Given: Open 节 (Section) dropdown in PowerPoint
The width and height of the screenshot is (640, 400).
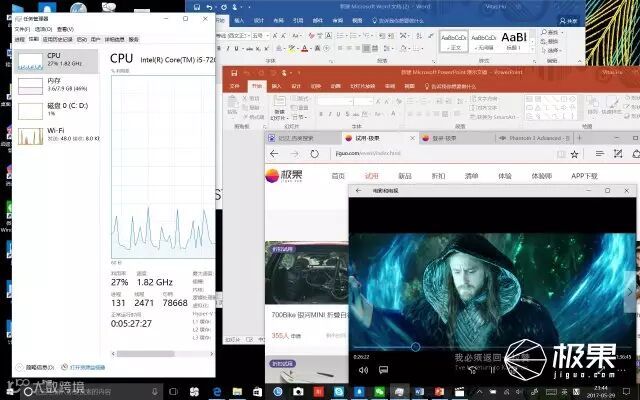Looking at the screenshot, I should (x=299, y=117).
